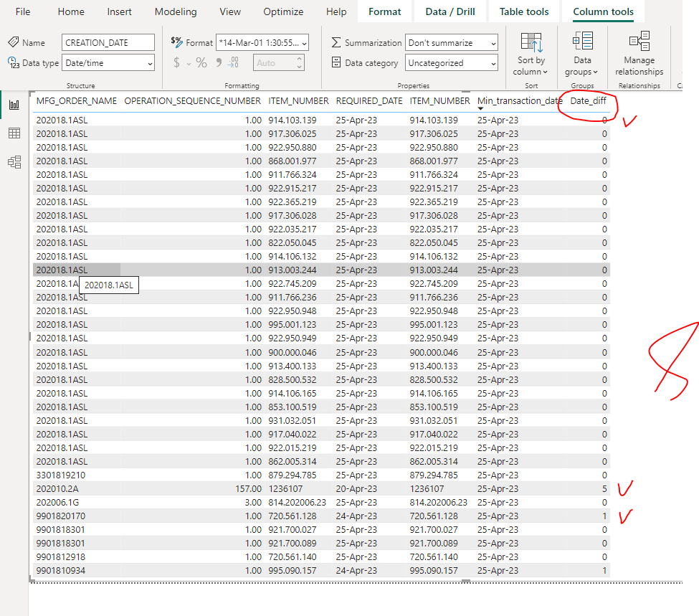Expand the Data groups chevron
This screenshot has height=616, width=699.
coord(596,72)
